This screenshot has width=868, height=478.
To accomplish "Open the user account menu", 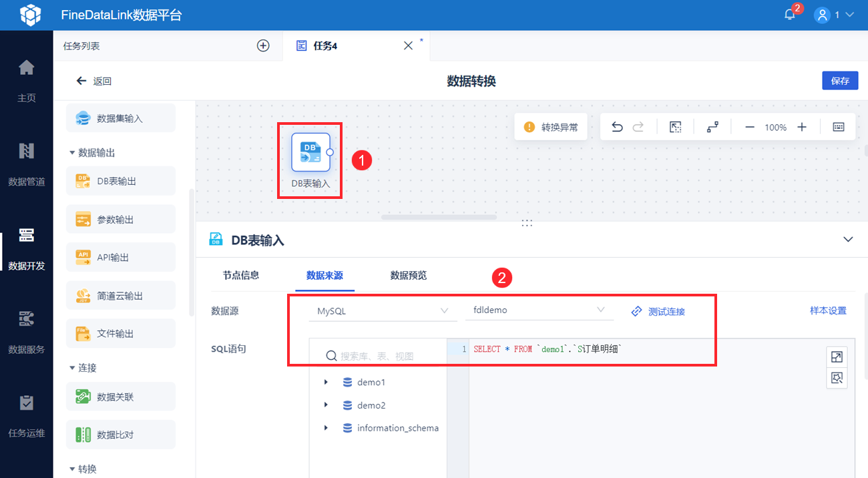I will point(834,15).
